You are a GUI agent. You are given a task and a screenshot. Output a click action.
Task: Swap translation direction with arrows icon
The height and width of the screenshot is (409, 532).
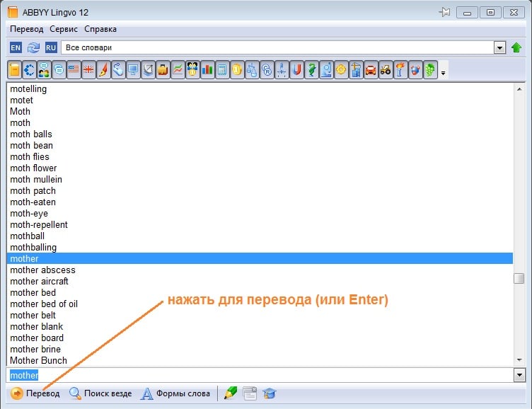pyautogui.click(x=33, y=47)
